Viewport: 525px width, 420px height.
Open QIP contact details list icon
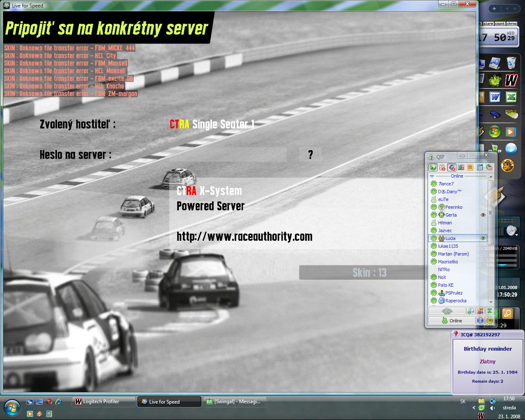pos(479,167)
